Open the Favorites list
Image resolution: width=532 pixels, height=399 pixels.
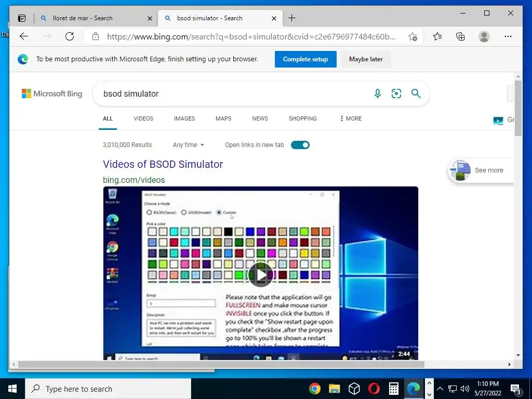(x=437, y=36)
